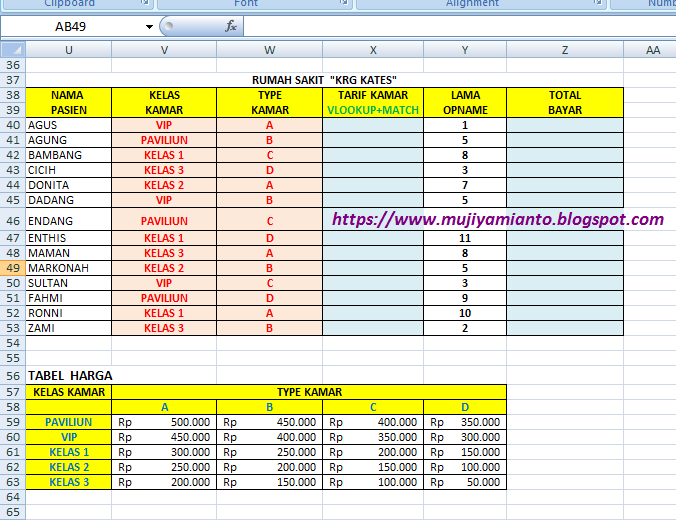Viewport: 676px width, 520px height.
Task: Click the 'LAMA OPNAME' header cell
Action: click(x=465, y=103)
